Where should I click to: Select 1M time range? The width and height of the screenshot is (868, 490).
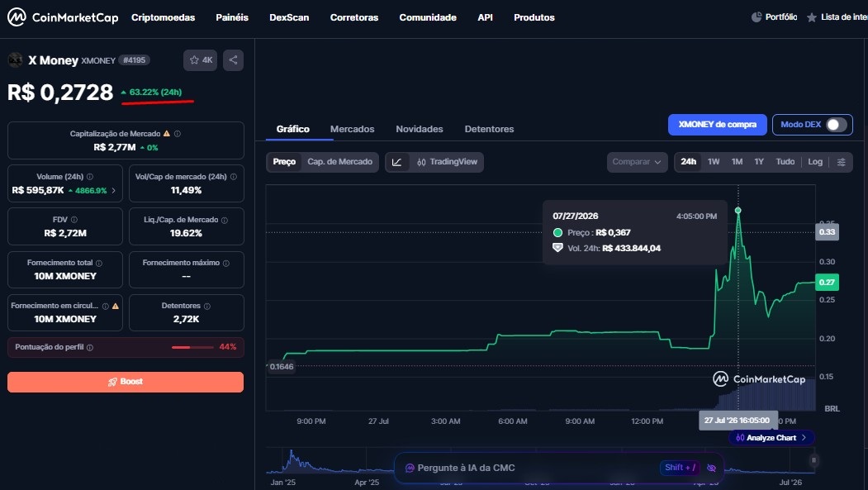tap(737, 162)
